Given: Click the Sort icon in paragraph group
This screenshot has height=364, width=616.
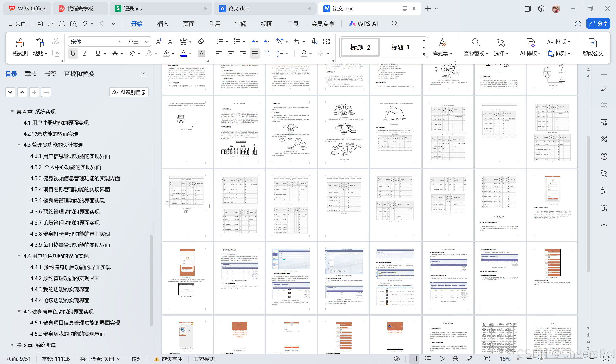Looking at the screenshot, I should tap(314, 41).
